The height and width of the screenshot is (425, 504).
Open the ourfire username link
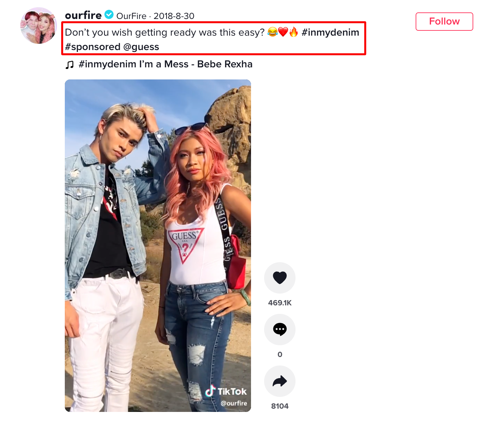coord(83,15)
